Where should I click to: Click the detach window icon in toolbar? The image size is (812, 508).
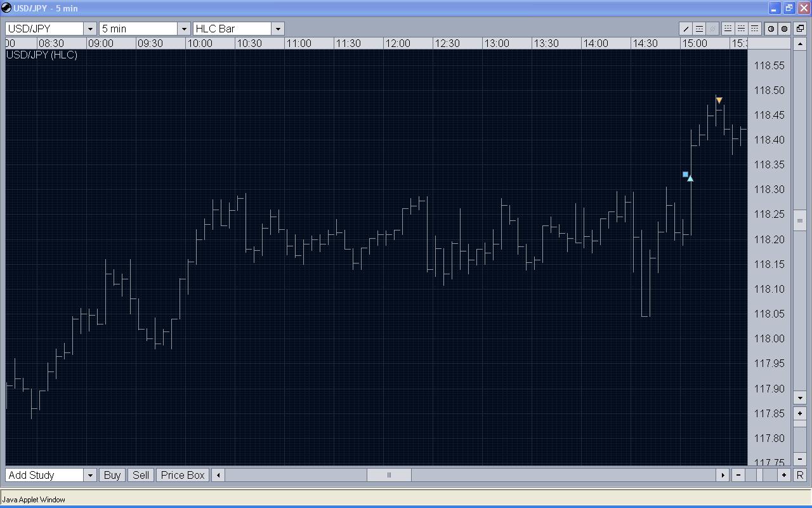(800, 29)
